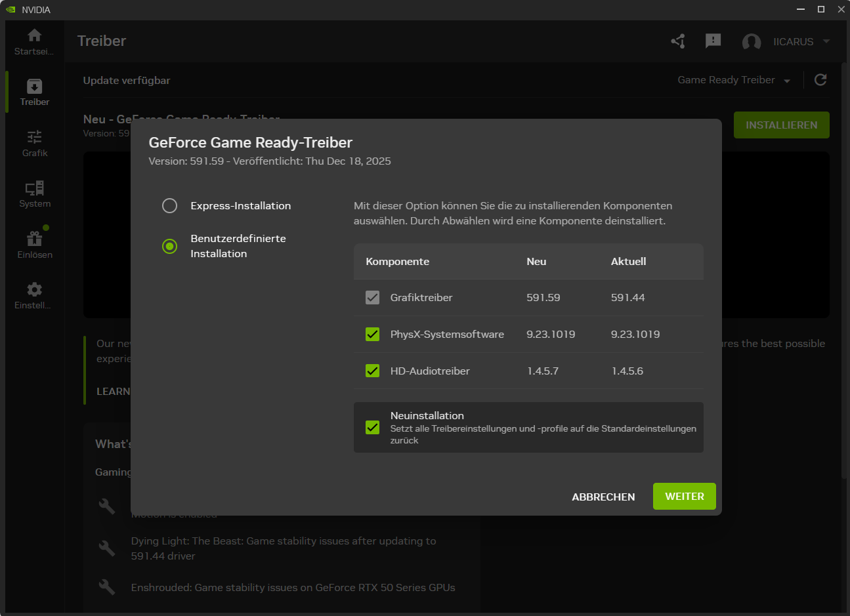Screen dimensions: 850x616
Task: Select Express-Installation radio button
Action: (x=169, y=206)
